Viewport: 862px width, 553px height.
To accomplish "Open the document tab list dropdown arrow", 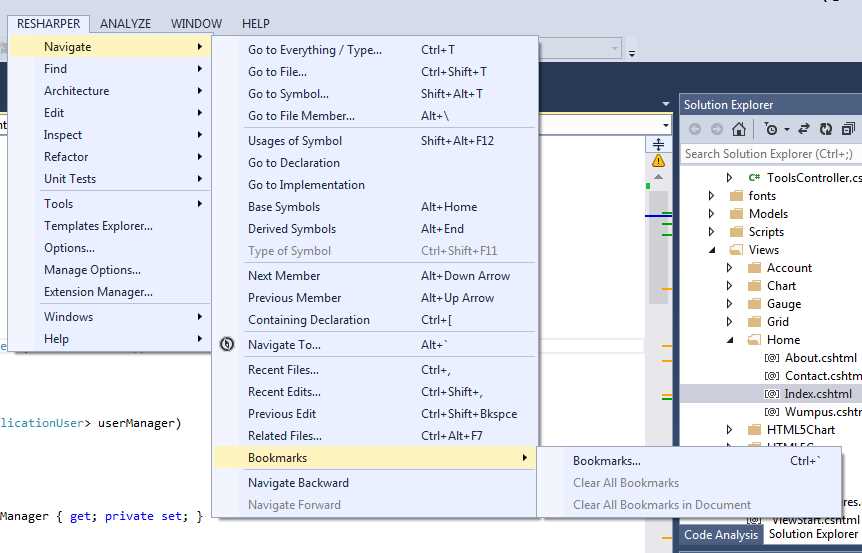I will [666, 103].
